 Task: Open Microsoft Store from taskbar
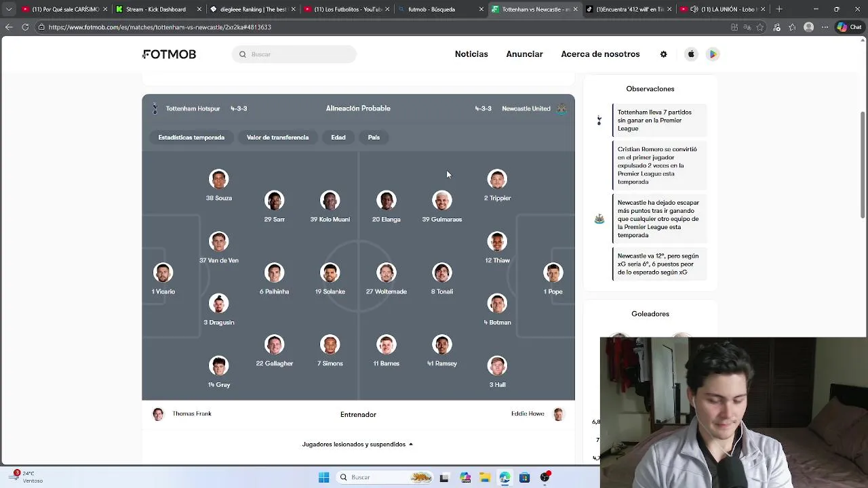point(524,477)
